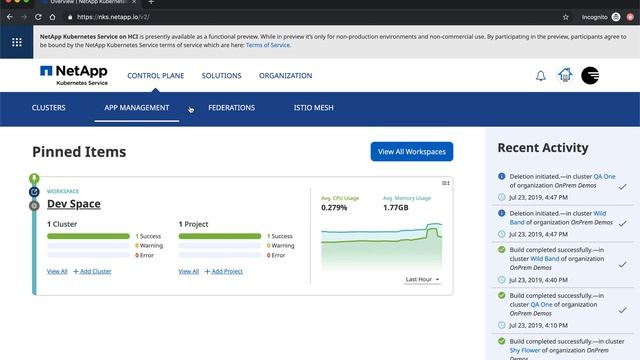Click the NetApp Kubernetes Service logo
The width and height of the screenshot is (640, 360).
click(x=74, y=75)
